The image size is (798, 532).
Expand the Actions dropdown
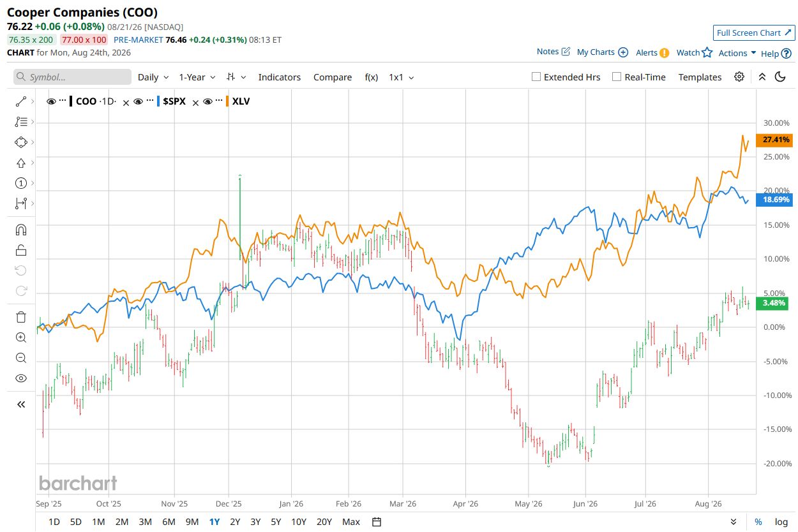point(737,53)
